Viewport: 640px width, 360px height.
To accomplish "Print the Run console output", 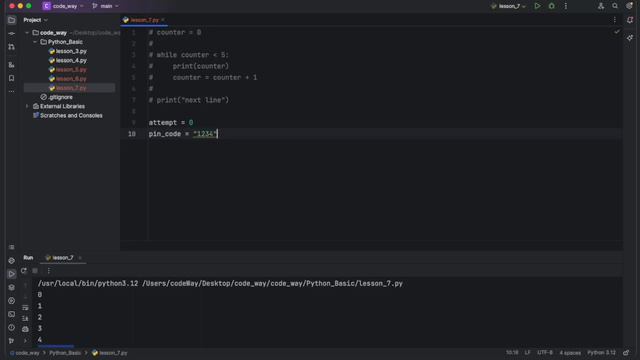I will 25,329.
